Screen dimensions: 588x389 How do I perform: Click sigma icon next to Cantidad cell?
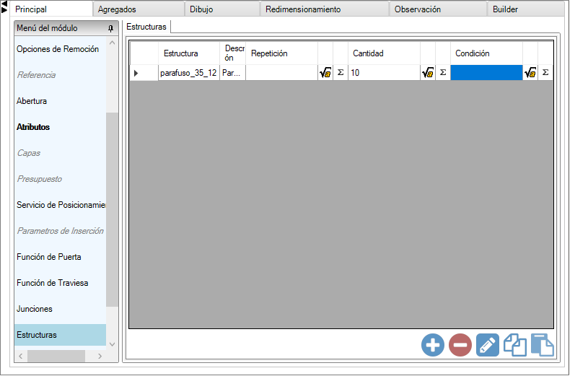443,72
